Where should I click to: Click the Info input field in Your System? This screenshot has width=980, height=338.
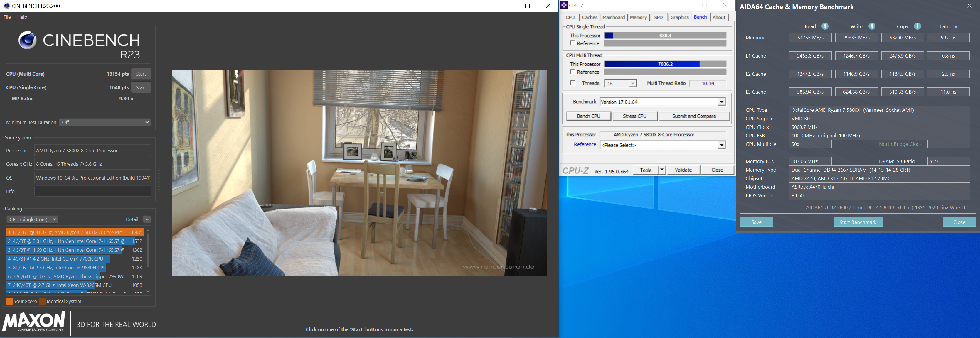(92, 191)
